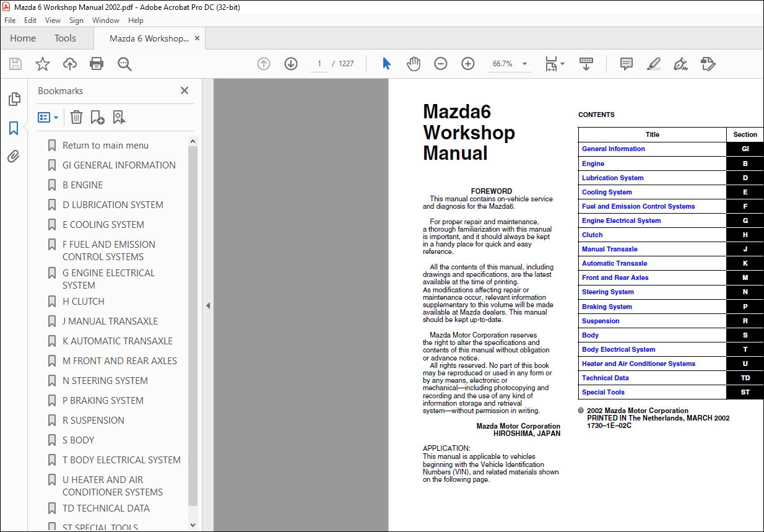
Task: Open the Help menu
Action: point(136,20)
